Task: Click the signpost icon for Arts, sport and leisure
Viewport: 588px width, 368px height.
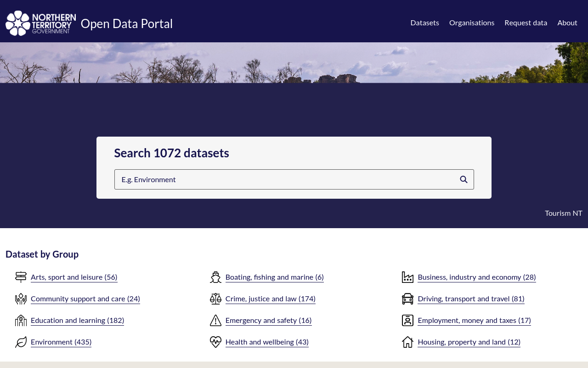Action: click(x=21, y=277)
